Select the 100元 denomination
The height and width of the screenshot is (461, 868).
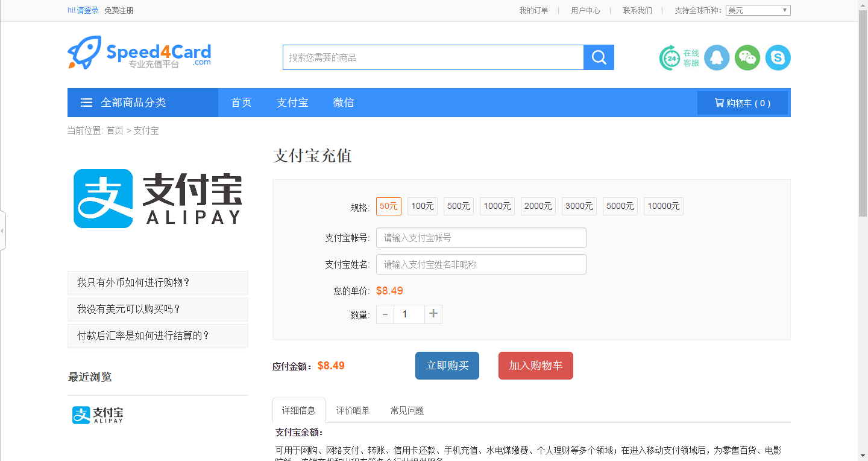(x=423, y=206)
